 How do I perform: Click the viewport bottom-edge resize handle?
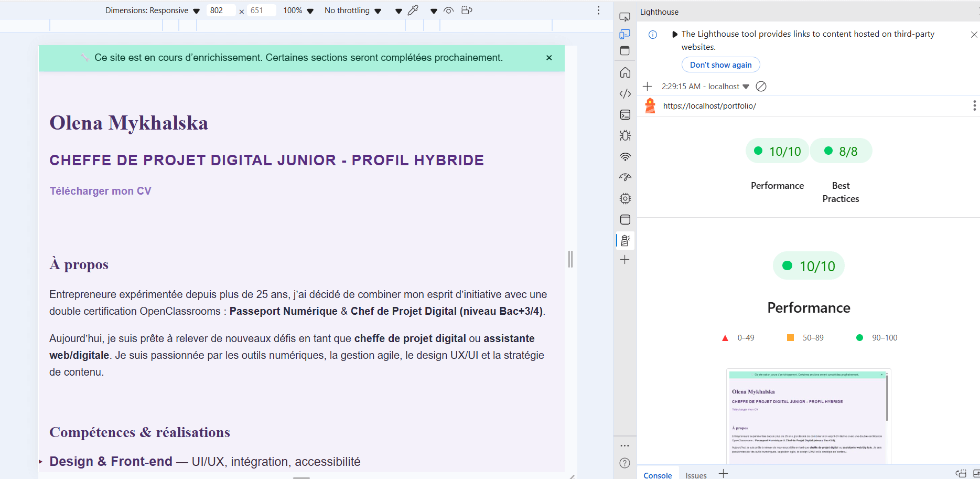301,477
